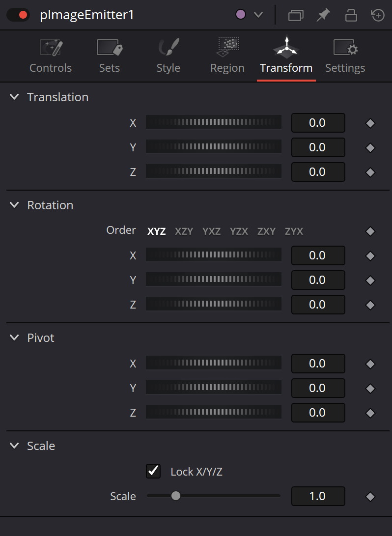Collapse the Scale section

[14, 446]
